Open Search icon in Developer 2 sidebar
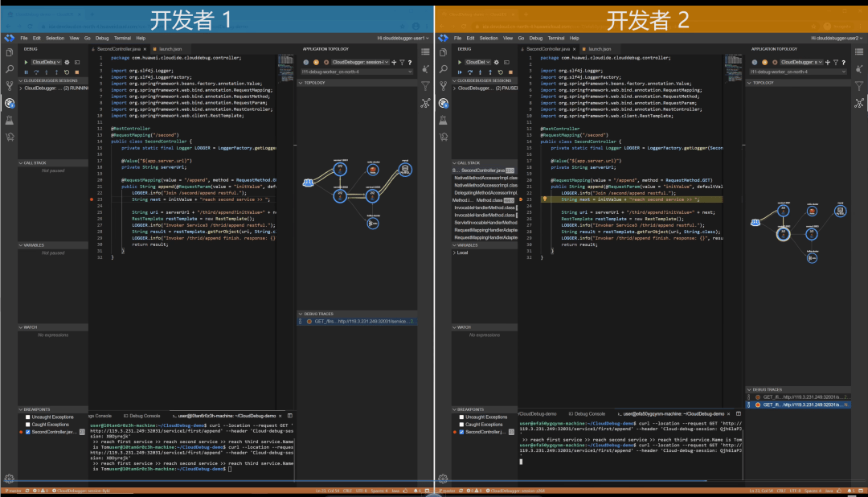This screenshot has width=868, height=497. (443, 69)
